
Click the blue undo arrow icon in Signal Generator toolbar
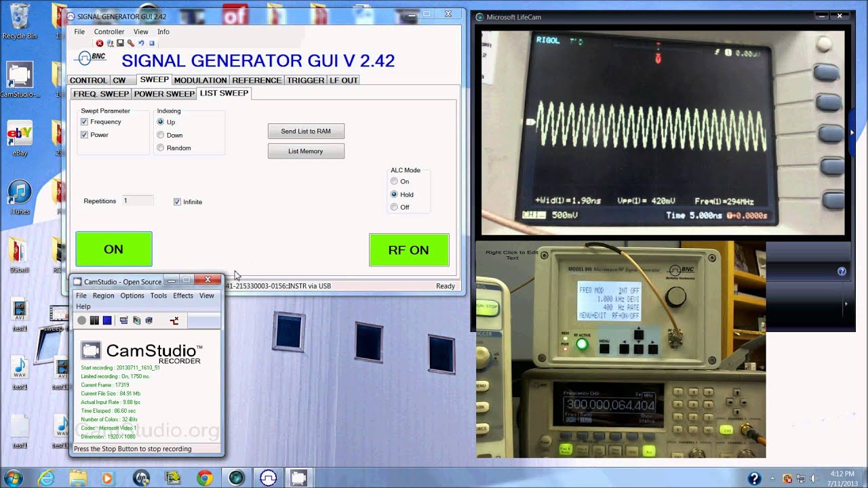[141, 43]
